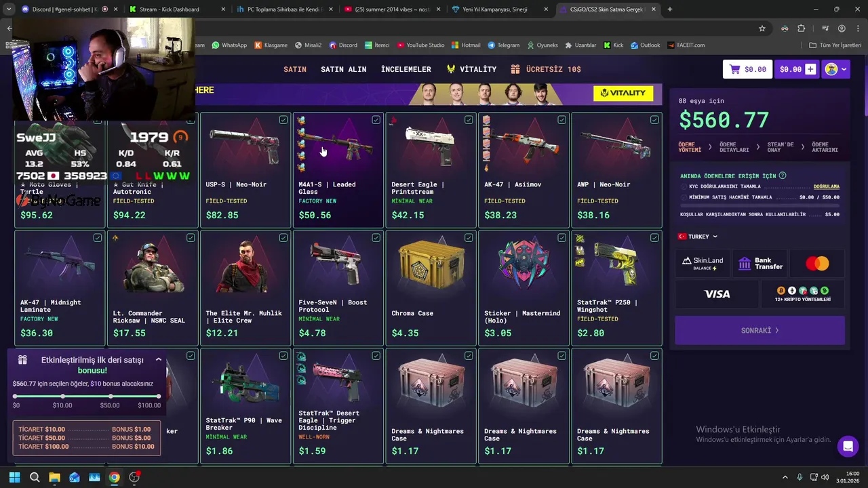Screen dimensions: 868x488
Task: Open the profile avatar dropdown menu
Action: click(835, 69)
